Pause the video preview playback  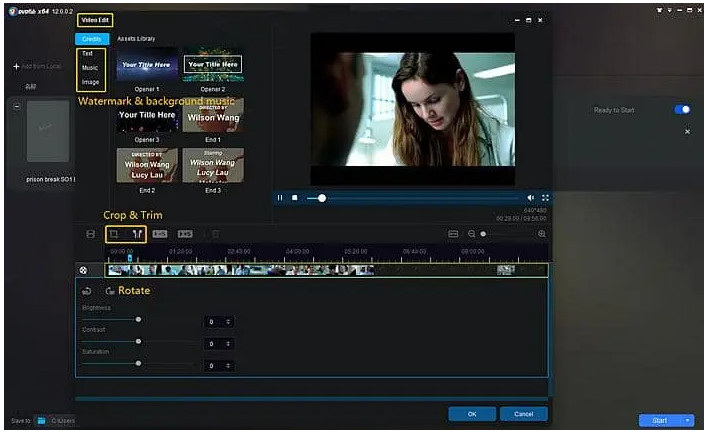280,198
